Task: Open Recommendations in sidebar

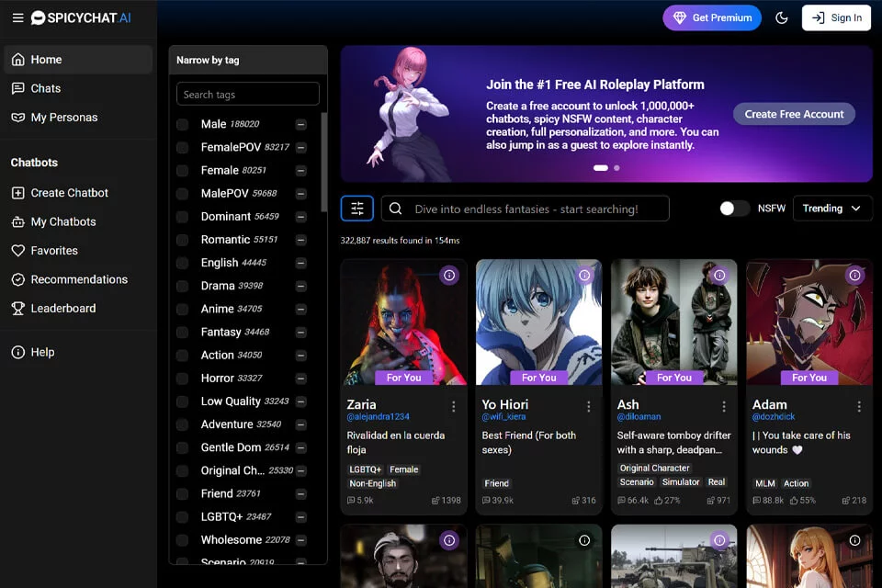Action: coord(78,279)
